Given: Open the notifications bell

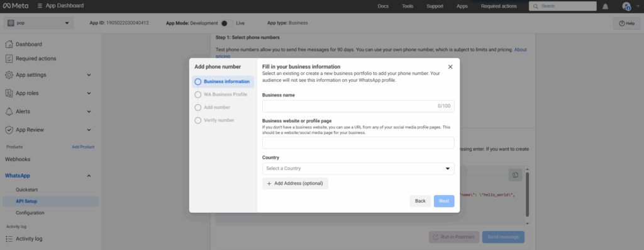Looking at the screenshot, I should (x=606, y=6).
